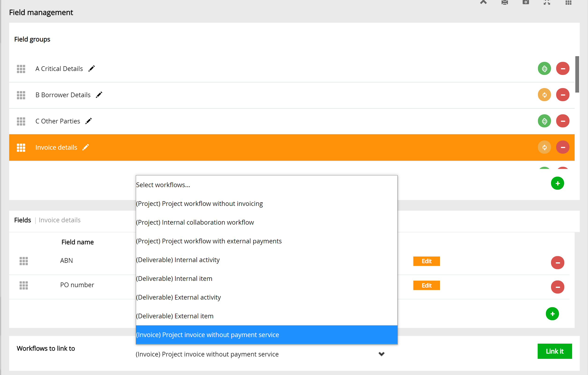Click the ABN field name
The width and height of the screenshot is (588, 375).
67,261
